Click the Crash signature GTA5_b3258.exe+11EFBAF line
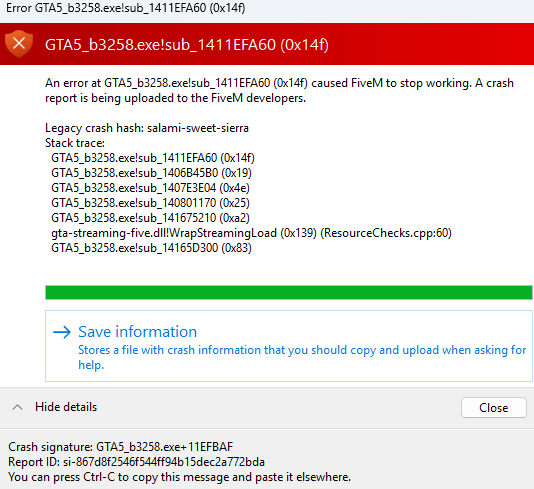This screenshot has height=489, width=534. click(x=121, y=447)
